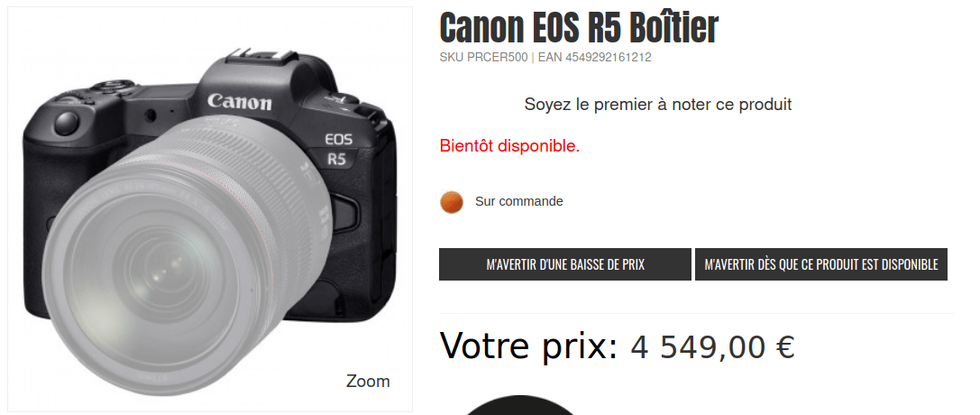Click the 4 549,00 € price
Image resolution: width=980 pixels, height=415 pixels.
pos(712,346)
